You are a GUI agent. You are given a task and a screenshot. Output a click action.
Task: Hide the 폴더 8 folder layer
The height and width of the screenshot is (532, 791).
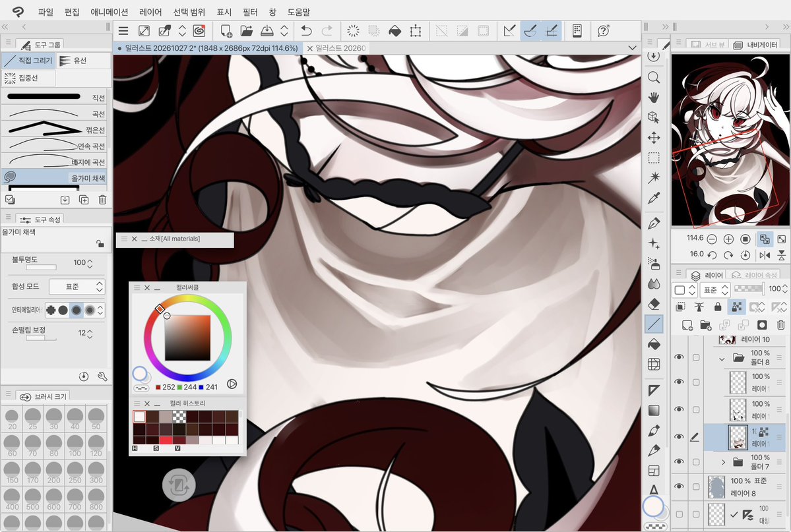679,357
